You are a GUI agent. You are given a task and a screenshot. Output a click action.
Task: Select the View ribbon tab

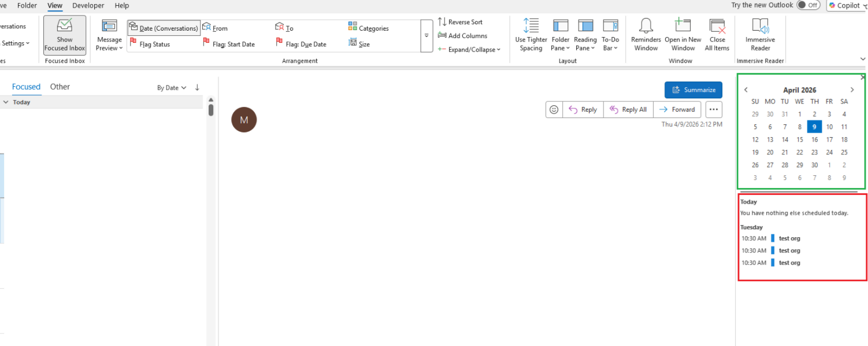point(55,5)
